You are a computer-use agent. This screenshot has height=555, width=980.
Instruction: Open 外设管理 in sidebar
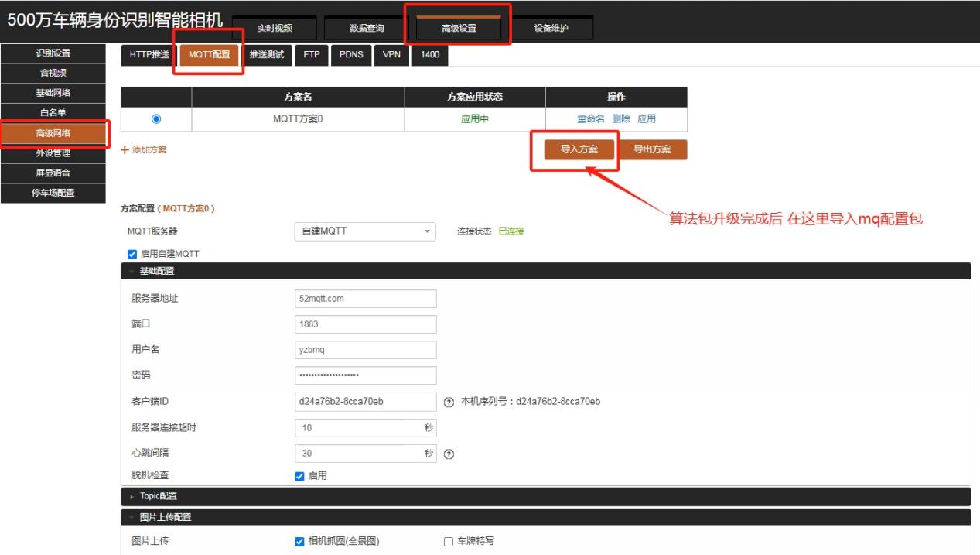coord(53,153)
